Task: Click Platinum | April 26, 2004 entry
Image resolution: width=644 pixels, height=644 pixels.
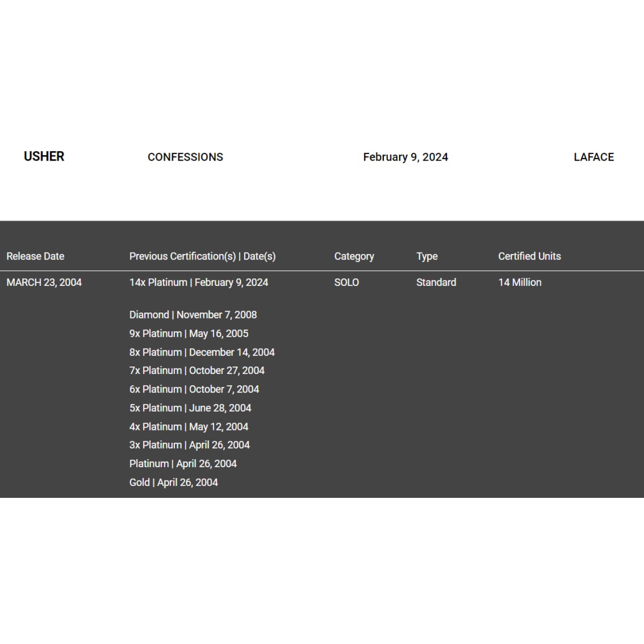Action: 183,464
